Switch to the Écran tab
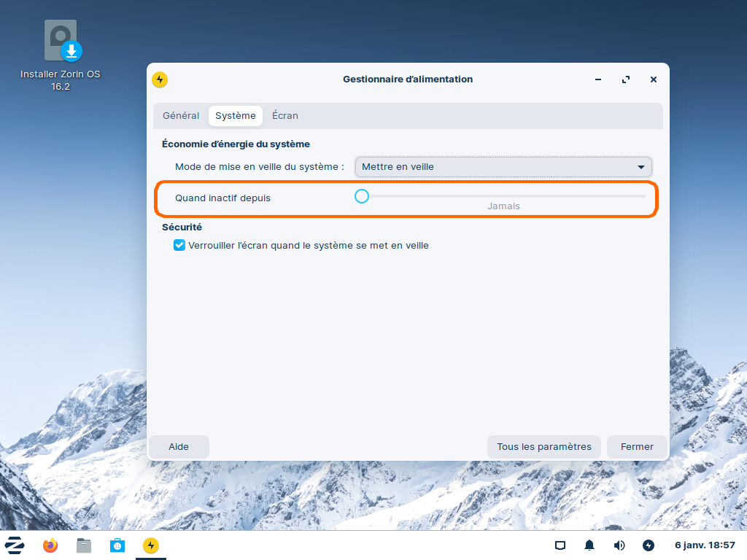Viewport: 747px width, 560px height. tap(285, 116)
